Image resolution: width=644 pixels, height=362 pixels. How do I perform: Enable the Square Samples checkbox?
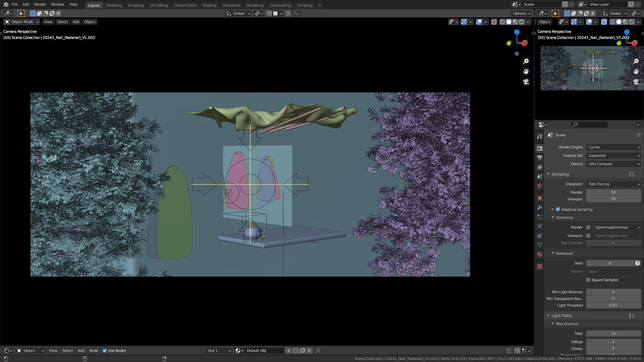588,280
